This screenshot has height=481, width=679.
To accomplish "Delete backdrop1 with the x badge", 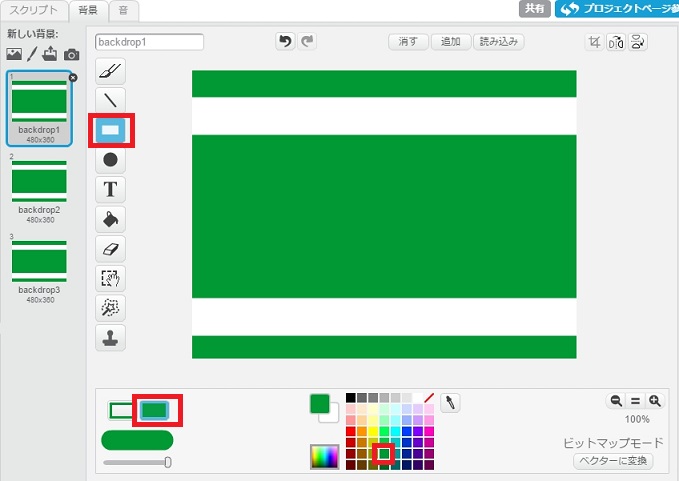I will coord(73,77).
